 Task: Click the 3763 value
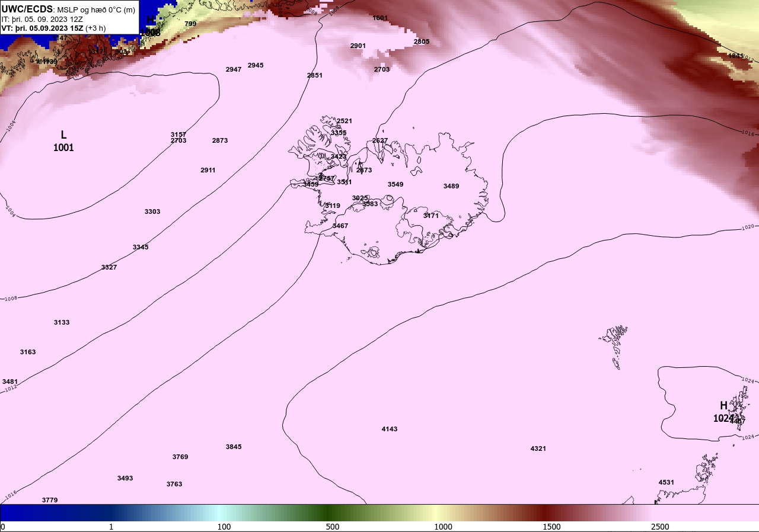174,484
